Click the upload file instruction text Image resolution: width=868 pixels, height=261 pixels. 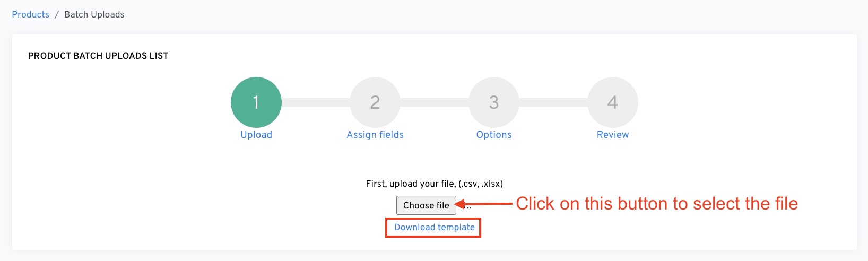click(x=434, y=184)
